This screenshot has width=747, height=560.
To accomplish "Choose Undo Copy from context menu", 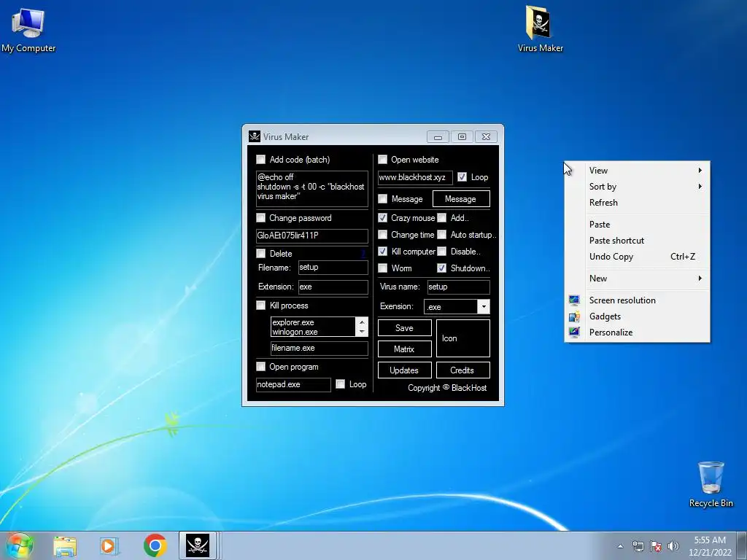I will (x=638, y=256).
